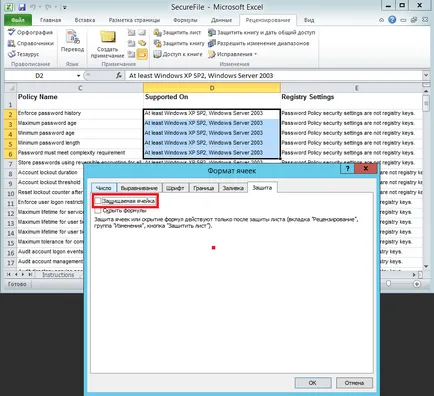The height and width of the screenshot is (396, 434).
Task: Switch to the Формулы ribbon tab
Action: tap(185, 20)
